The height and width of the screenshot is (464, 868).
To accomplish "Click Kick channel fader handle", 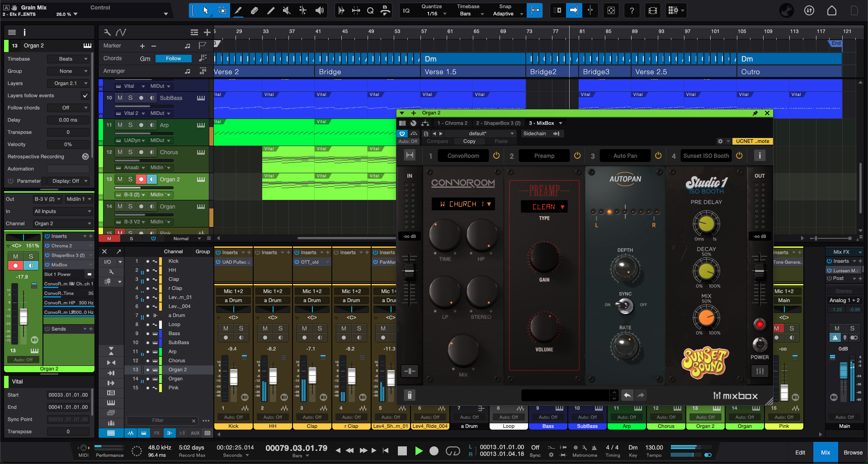I will (234, 376).
